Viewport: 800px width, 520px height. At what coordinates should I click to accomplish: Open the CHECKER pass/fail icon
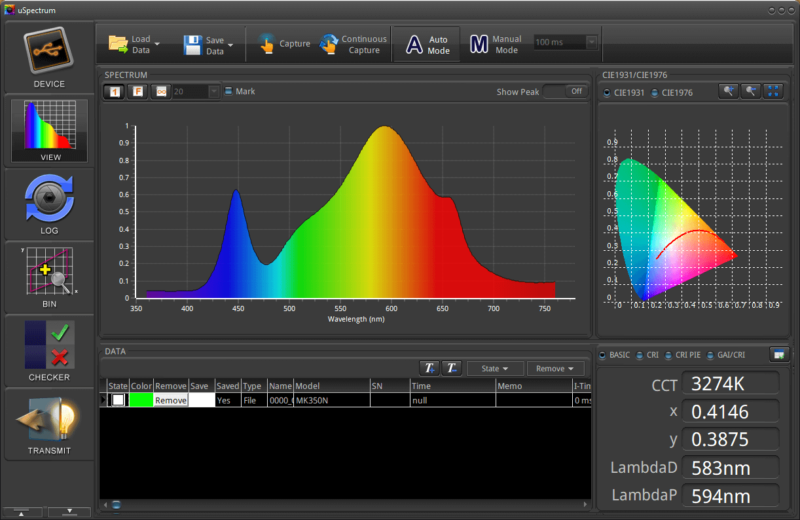point(49,344)
